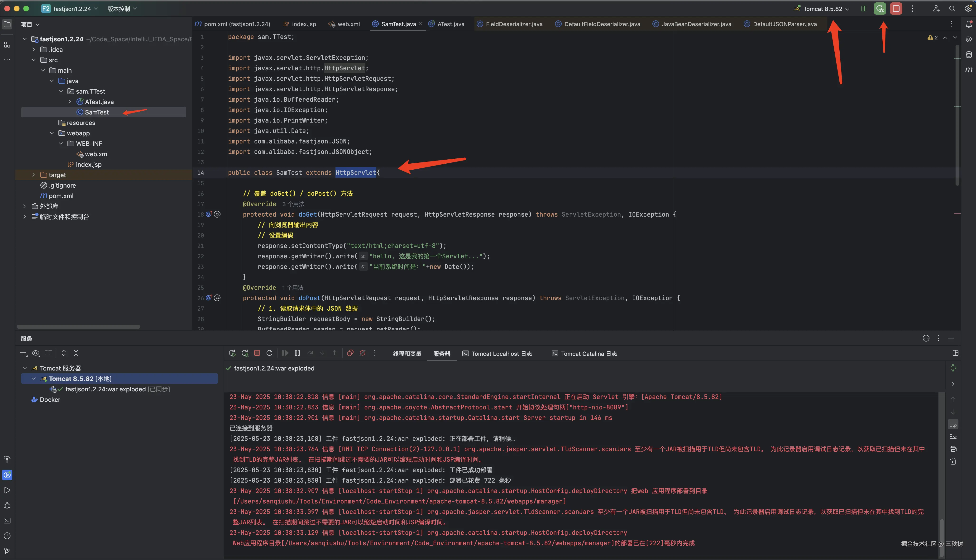Click the project tree horizontal scrollbar

coord(78,327)
